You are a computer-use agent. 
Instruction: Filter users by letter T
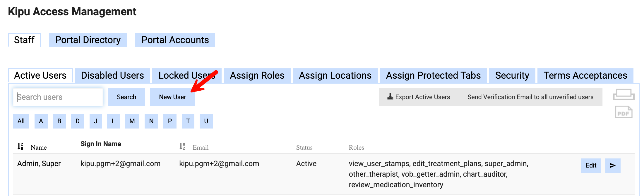[x=188, y=121]
